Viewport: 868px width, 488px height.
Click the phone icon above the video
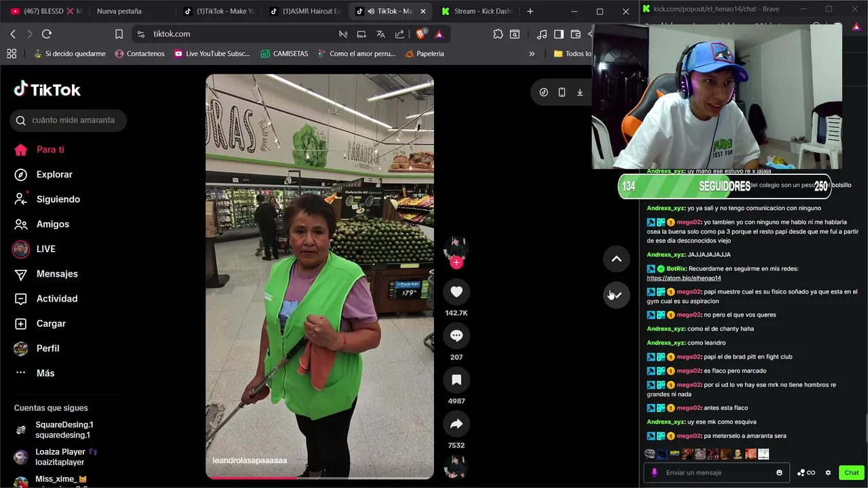561,92
